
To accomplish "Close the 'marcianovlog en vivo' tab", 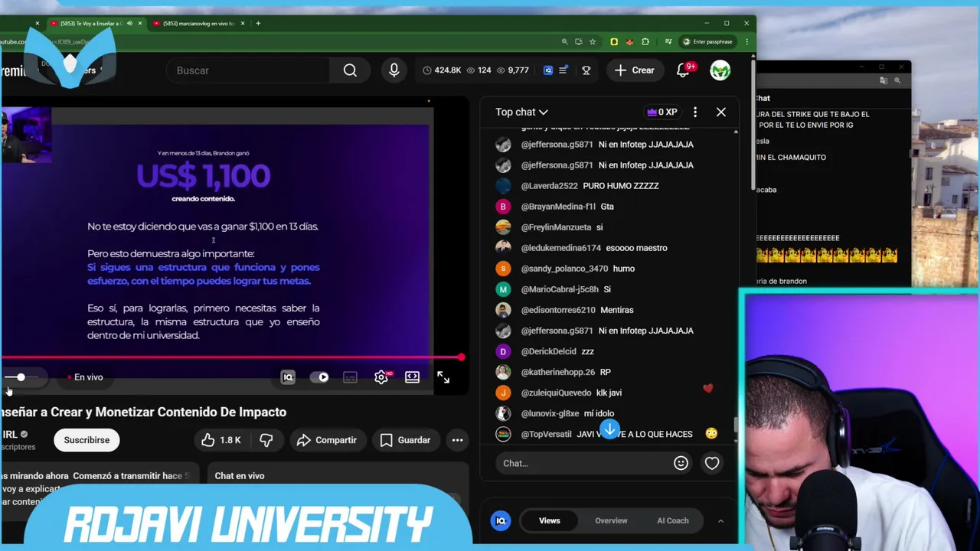I will (x=243, y=23).
